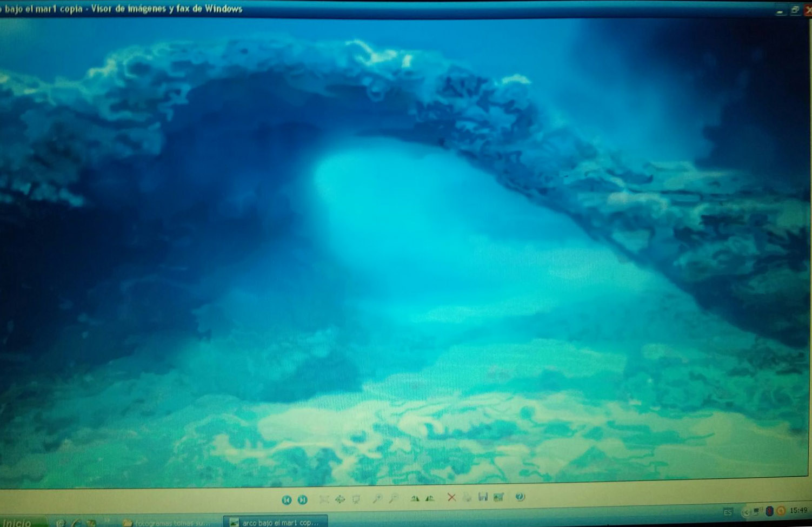Click the 15:49 system clock
Image resolution: width=812 pixels, height=527 pixels.
pos(798,510)
